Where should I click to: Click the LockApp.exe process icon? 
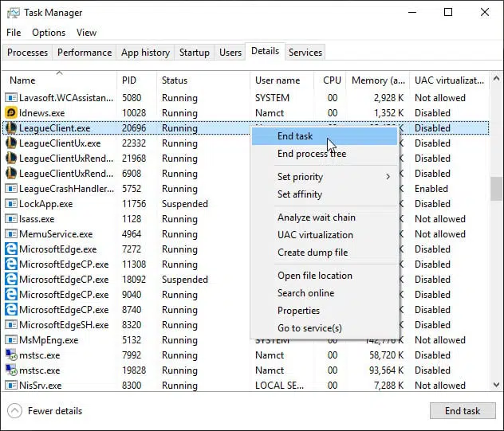click(11, 204)
